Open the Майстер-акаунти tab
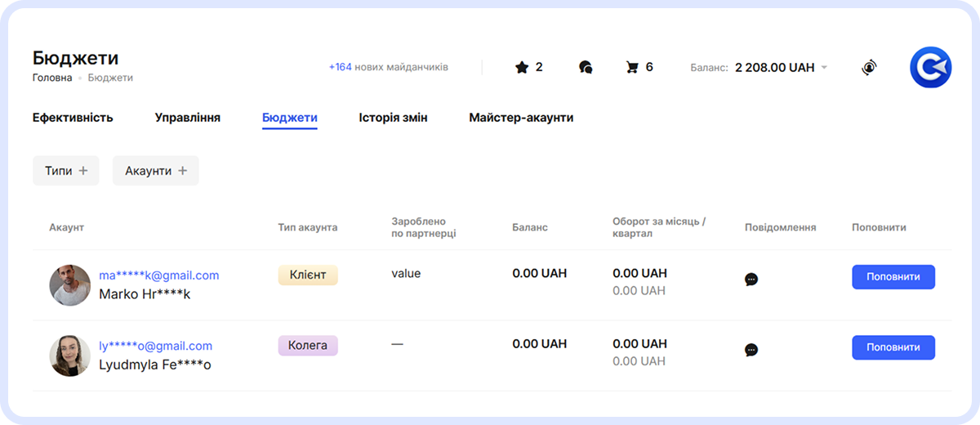980x425 pixels. click(x=521, y=118)
